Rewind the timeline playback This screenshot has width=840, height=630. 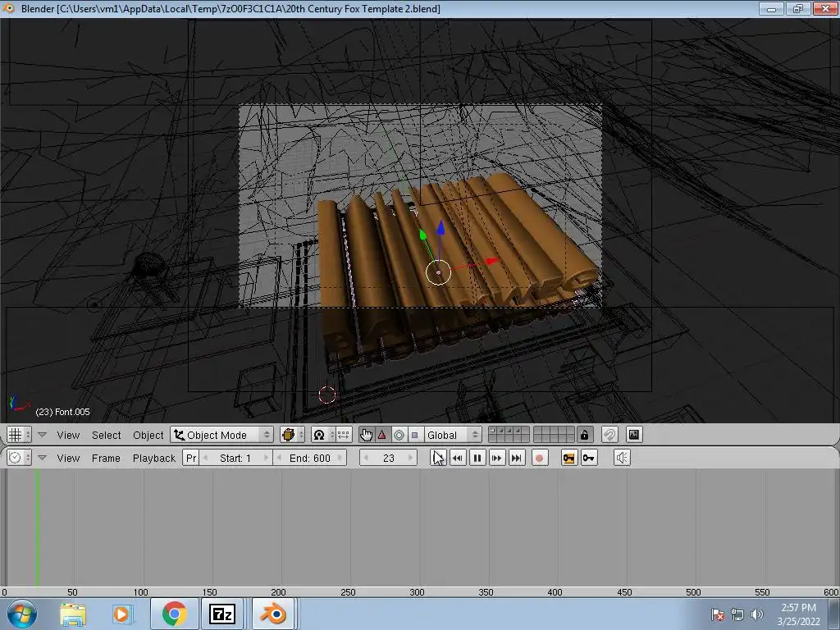click(458, 458)
